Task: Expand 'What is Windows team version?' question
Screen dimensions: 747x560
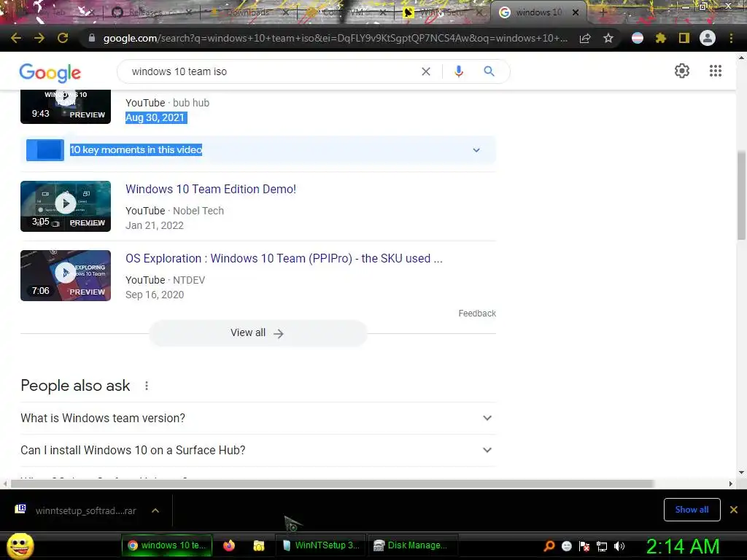Action: pyautogui.click(x=258, y=418)
